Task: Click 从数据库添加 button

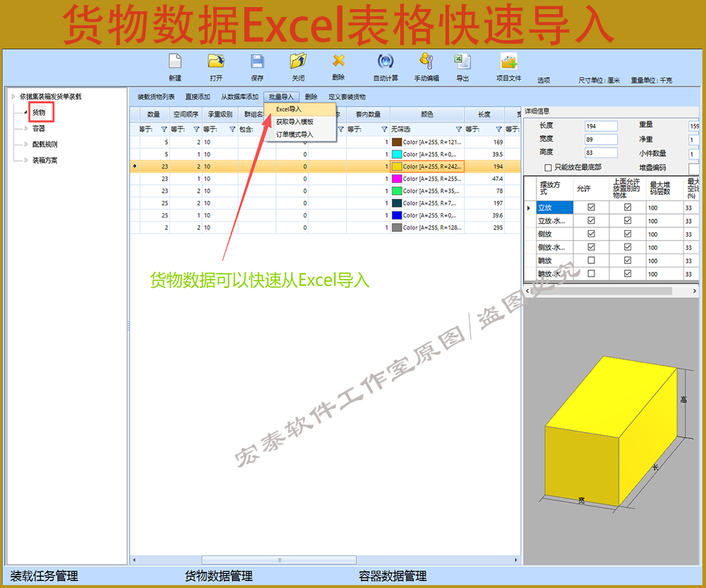Action: pos(239,97)
